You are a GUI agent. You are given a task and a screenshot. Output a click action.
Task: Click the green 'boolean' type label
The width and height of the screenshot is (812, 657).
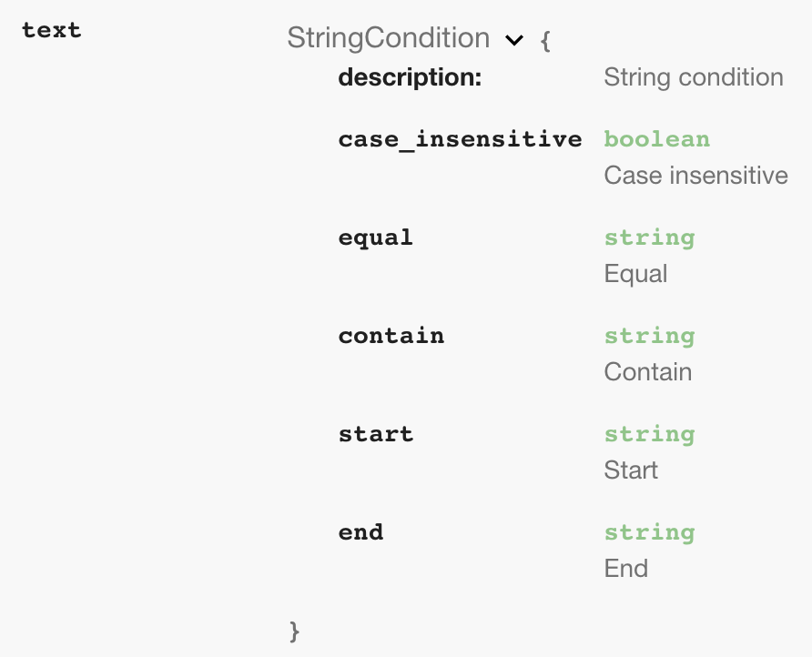tap(656, 139)
